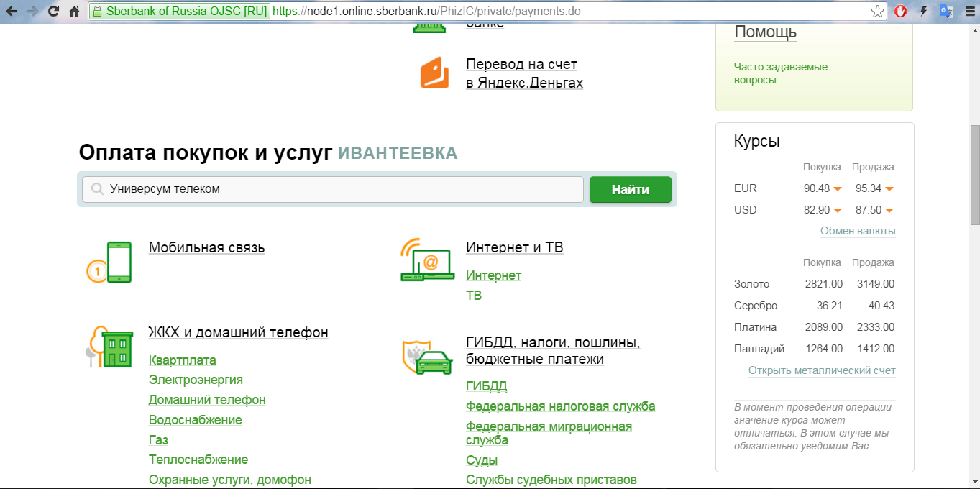Click the provider search input field

333,189
